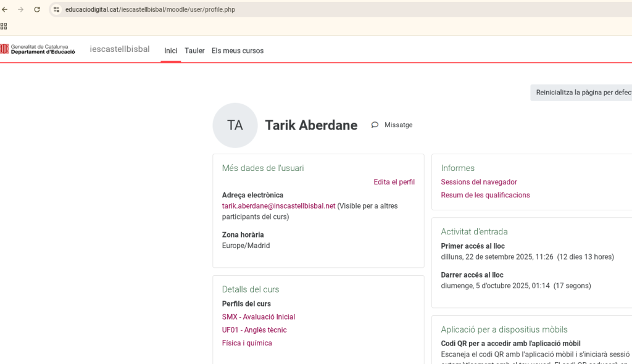The width and height of the screenshot is (632, 364).
Task: Open the apps grid icon in bookmarks bar
Action: coord(4,26)
